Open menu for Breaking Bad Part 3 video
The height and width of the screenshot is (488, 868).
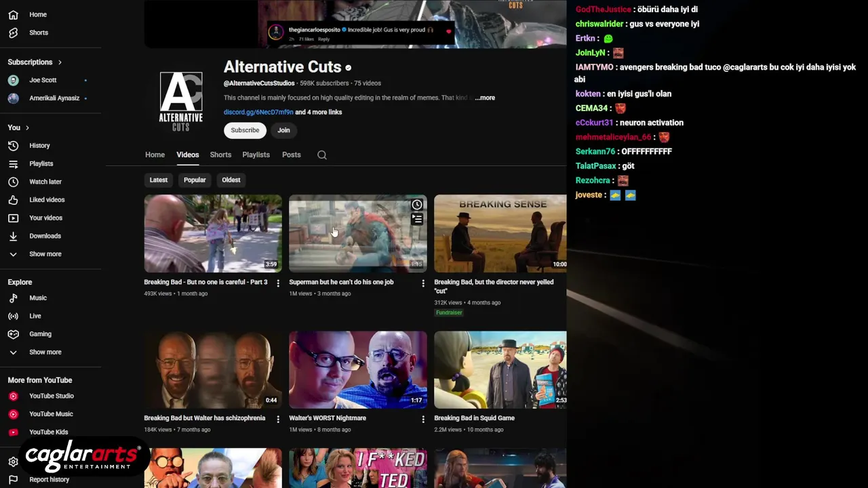(278, 283)
